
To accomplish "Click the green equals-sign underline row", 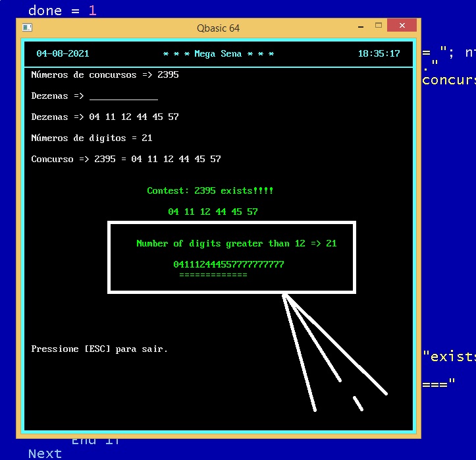I will (x=213, y=275).
